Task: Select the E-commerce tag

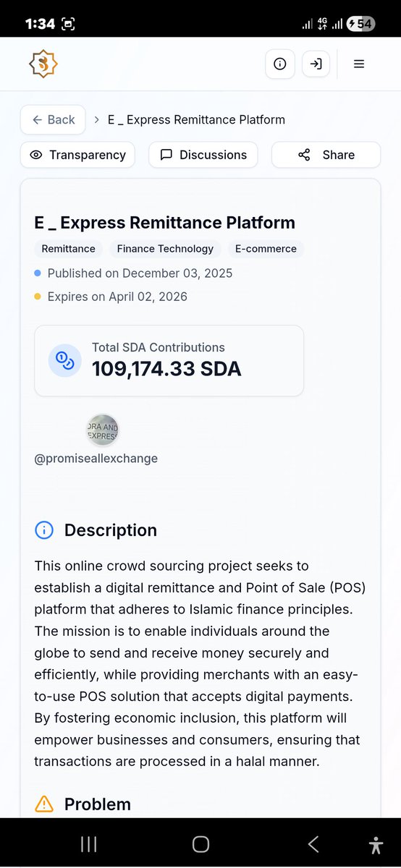Action: tap(266, 249)
